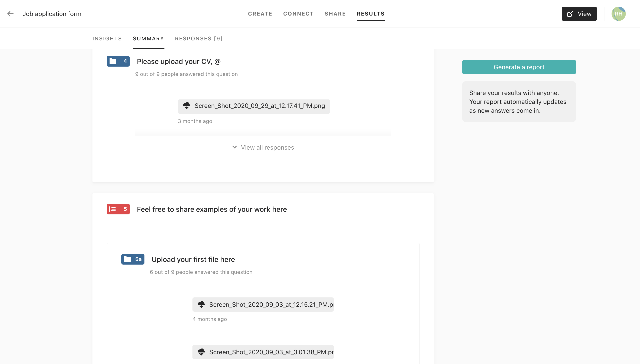
Task: Expand View all responses chevron
Action: (x=234, y=147)
